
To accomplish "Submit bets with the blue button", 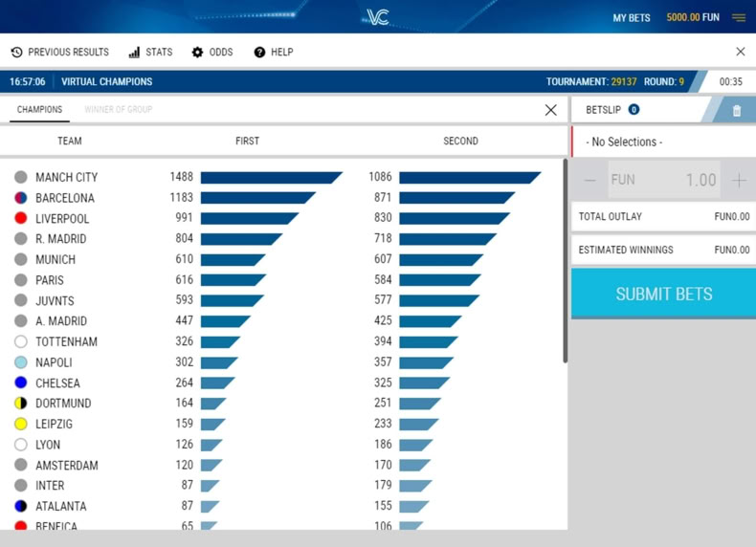I will click(x=663, y=294).
